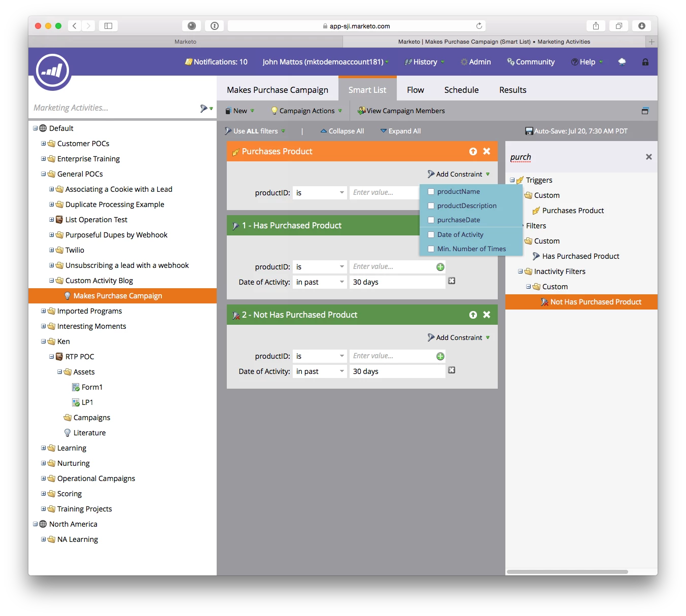Viewport: 686px width, 616px height.
Task: Check the purchaseDate constraint
Action: pos(431,220)
